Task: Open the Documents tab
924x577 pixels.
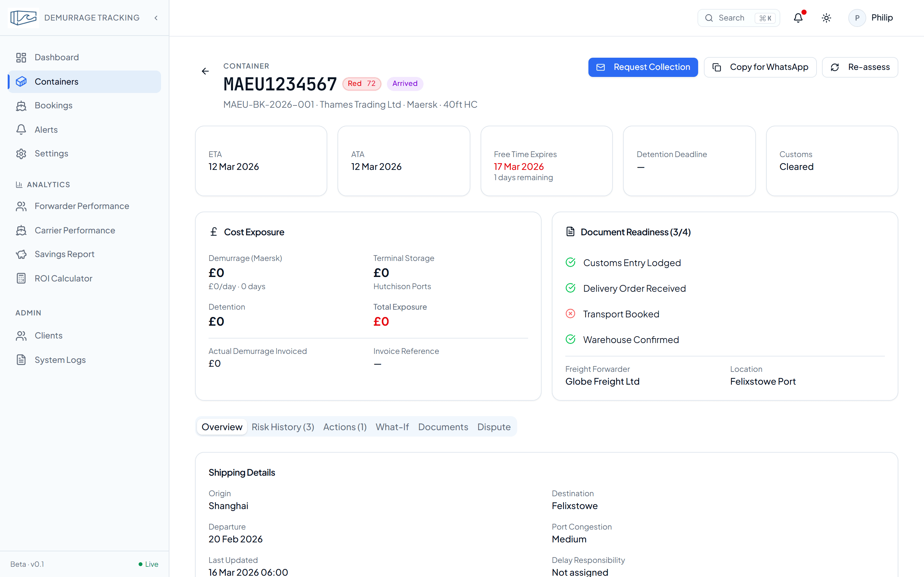Action: pyautogui.click(x=443, y=427)
